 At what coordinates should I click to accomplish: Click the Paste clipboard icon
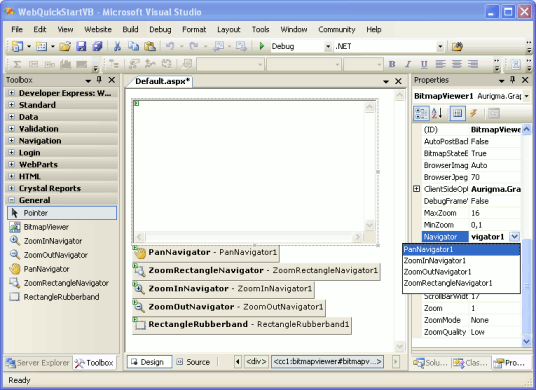point(150,46)
